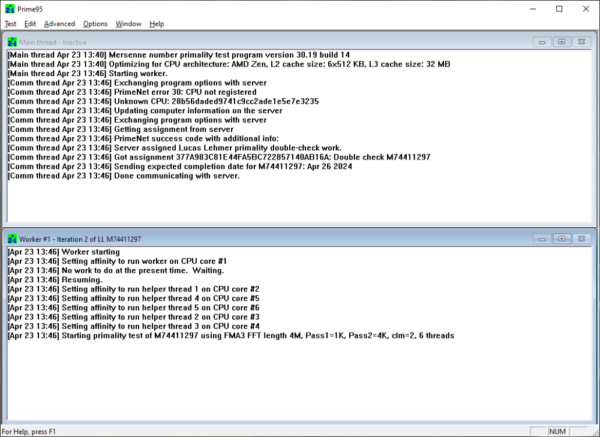The image size is (600, 437).
Task: Maximize the Worker #1 child window
Action: click(x=561, y=239)
